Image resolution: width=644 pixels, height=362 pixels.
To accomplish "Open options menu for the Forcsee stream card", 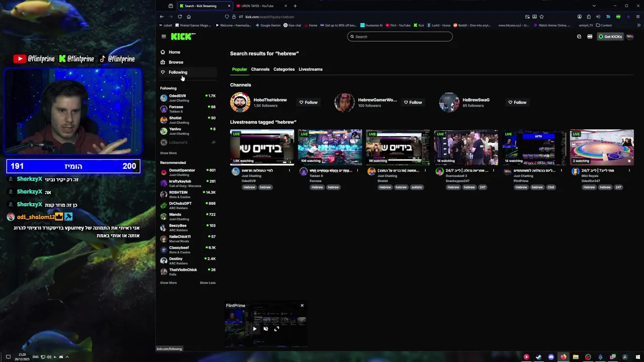I will click(357, 170).
